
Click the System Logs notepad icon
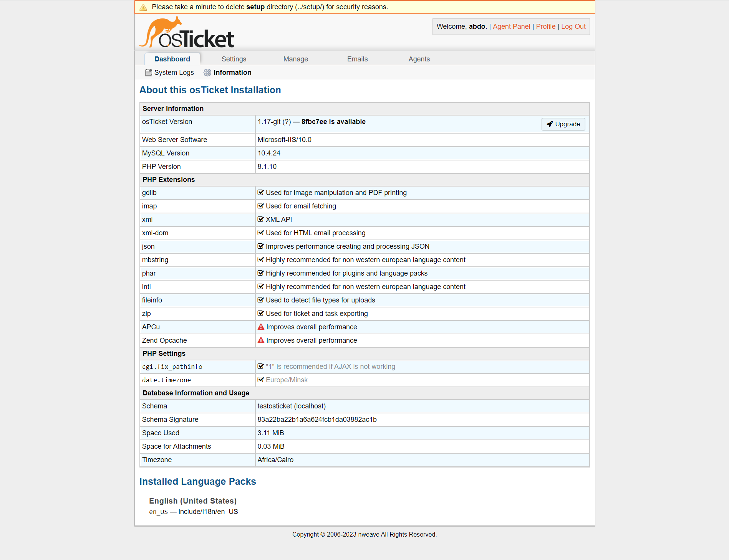point(149,73)
